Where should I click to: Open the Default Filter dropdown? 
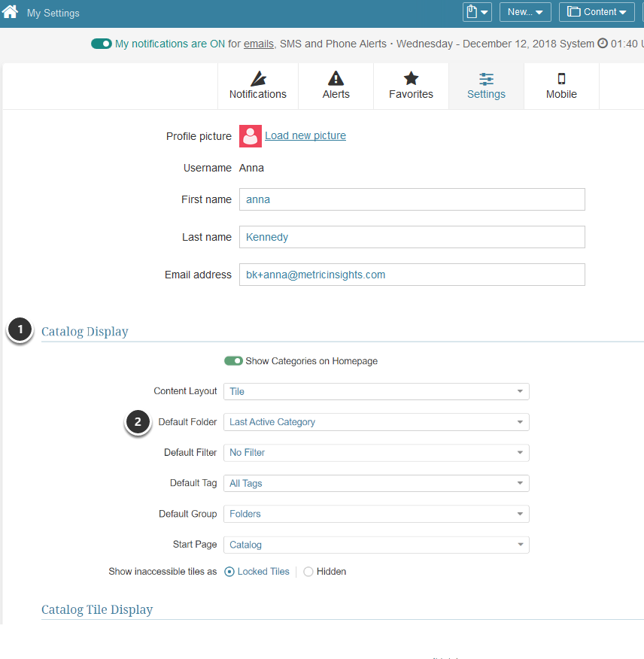coord(376,453)
